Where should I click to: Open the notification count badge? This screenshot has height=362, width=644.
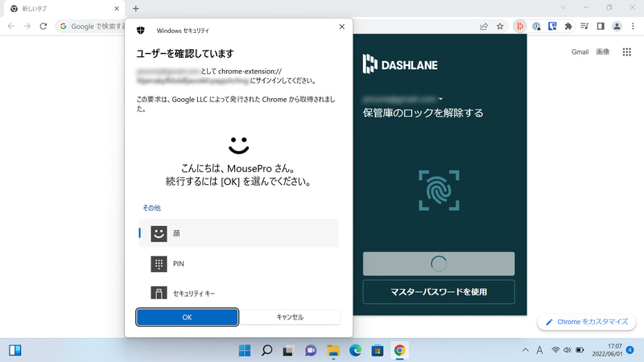pos(630,350)
